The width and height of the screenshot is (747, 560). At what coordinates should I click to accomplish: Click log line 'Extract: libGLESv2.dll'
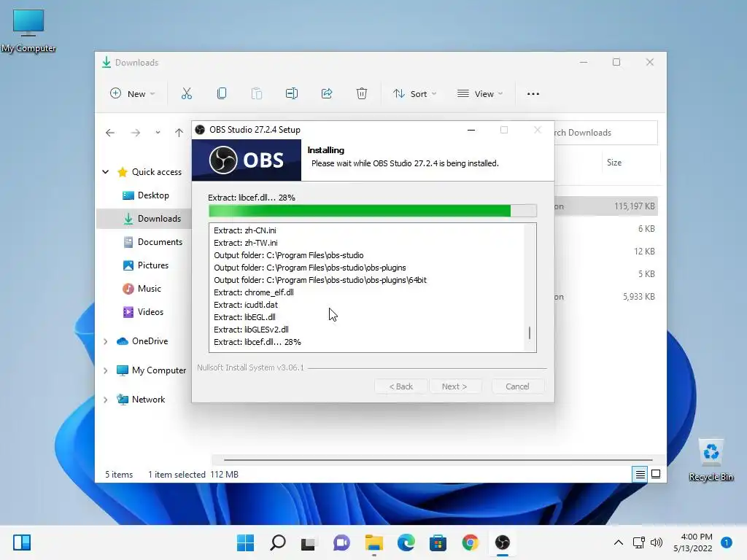(x=251, y=330)
